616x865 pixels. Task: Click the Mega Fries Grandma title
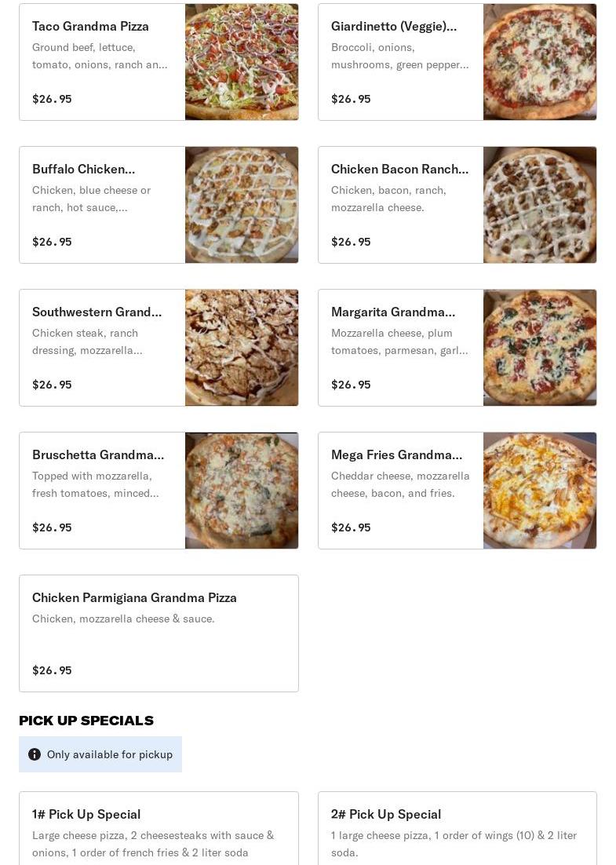pos(396,454)
